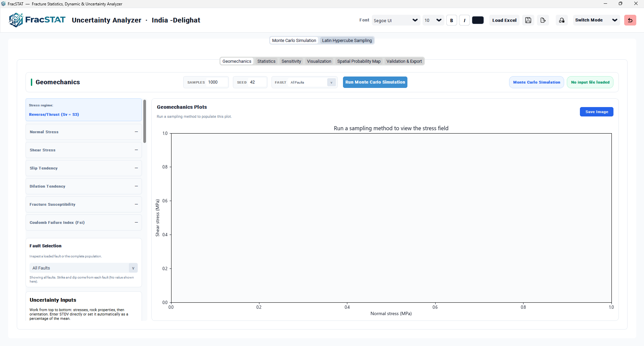
Task: Click the Monte Carlo Simulation status pill
Action: pos(537,82)
